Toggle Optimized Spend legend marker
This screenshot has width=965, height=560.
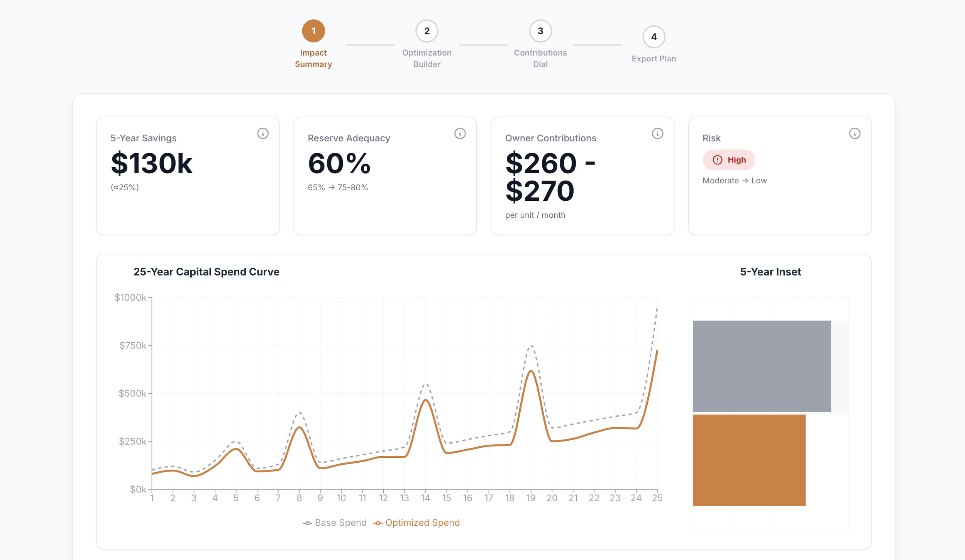click(x=378, y=523)
